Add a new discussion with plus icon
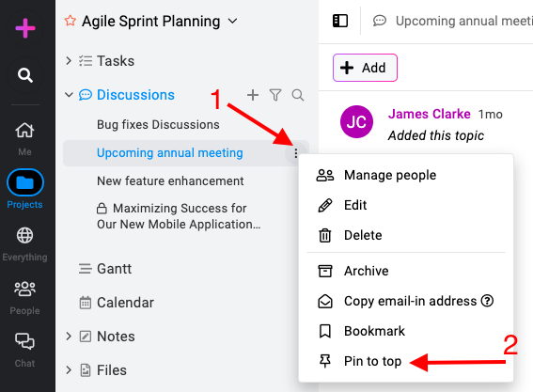 [x=253, y=95]
